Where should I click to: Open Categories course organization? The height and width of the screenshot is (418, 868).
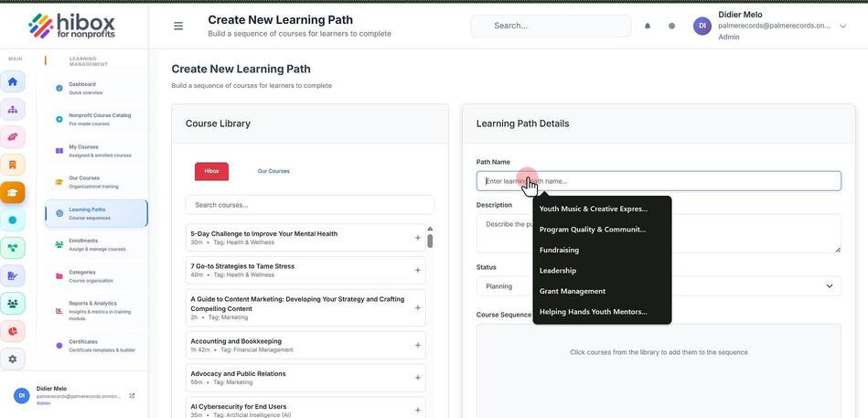[96, 275]
